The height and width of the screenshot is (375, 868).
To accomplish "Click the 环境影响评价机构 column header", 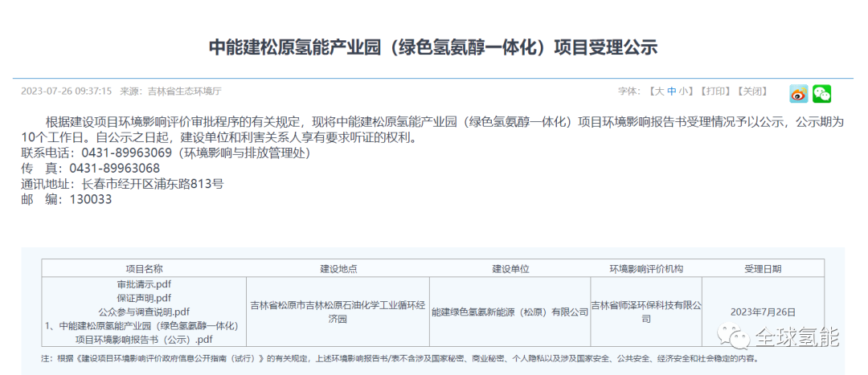I will pyautogui.click(x=646, y=269).
